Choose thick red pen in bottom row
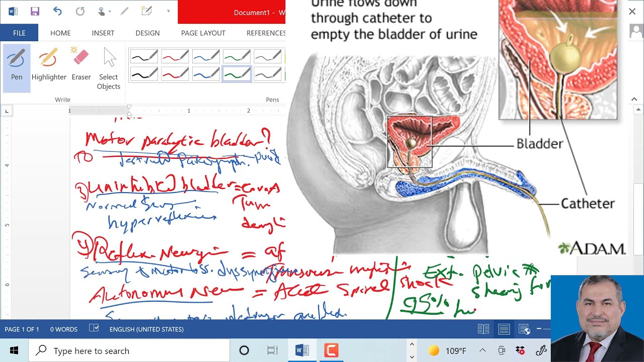Screen dimensions: 644x362 (x=175, y=74)
